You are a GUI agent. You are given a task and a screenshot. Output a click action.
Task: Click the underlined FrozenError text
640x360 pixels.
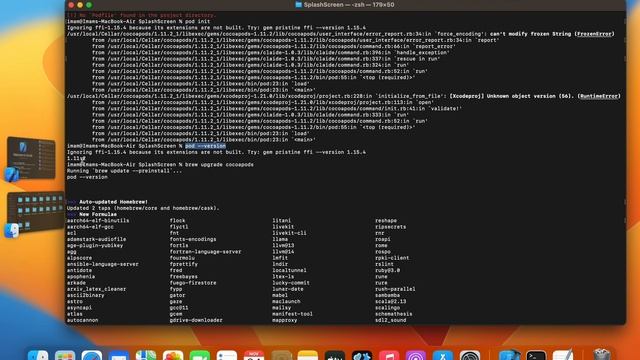[x=594, y=34]
